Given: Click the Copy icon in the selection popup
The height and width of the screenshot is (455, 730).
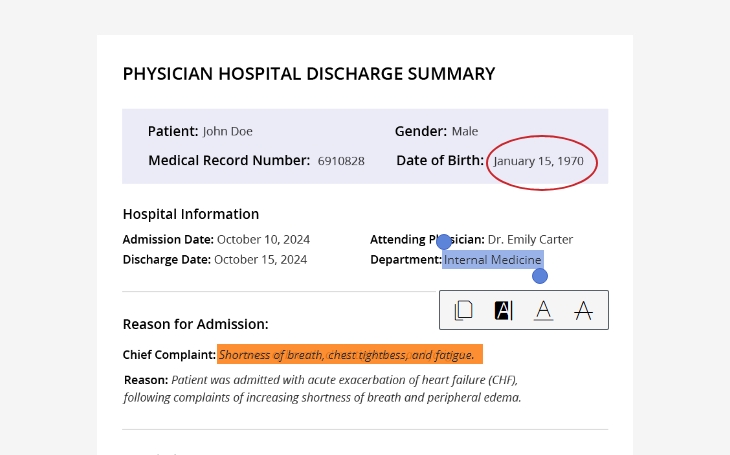Looking at the screenshot, I should (x=463, y=311).
